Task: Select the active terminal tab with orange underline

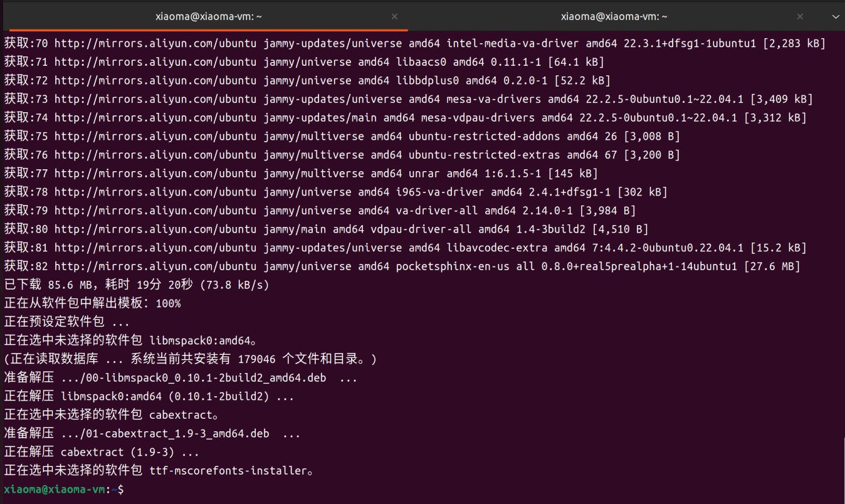Action: click(208, 16)
